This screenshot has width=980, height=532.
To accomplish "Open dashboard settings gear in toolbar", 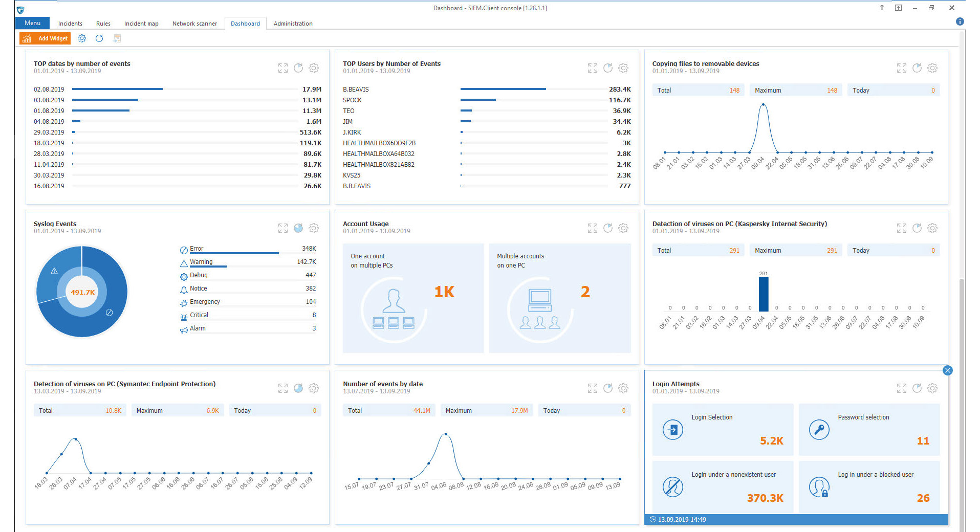I will [x=82, y=38].
